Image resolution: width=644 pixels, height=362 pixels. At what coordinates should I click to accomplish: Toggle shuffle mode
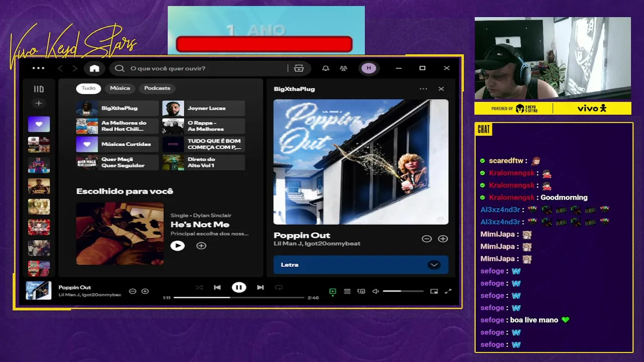tap(199, 288)
